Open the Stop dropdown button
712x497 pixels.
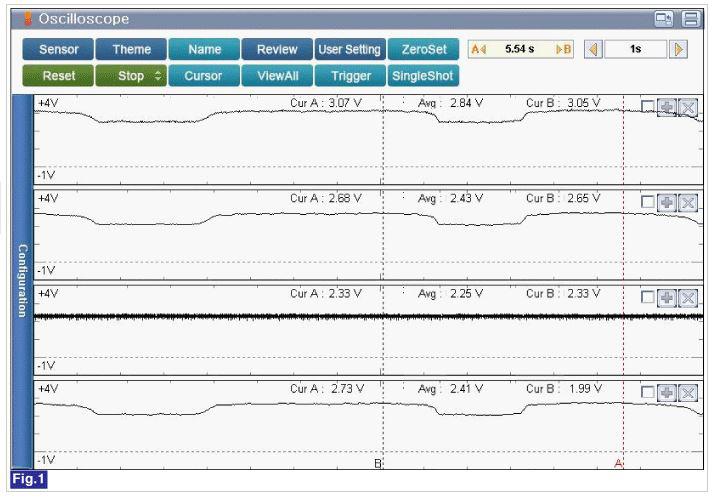point(131,76)
